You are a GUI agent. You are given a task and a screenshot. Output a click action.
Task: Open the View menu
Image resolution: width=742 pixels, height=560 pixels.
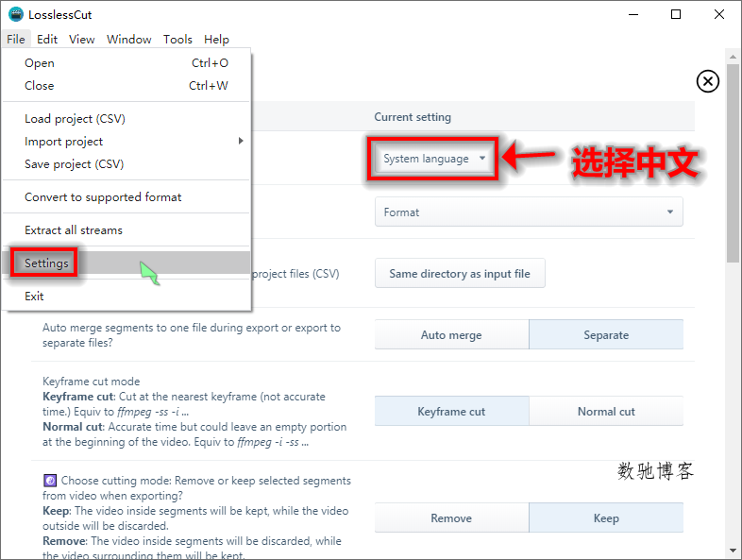[x=82, y=40]
